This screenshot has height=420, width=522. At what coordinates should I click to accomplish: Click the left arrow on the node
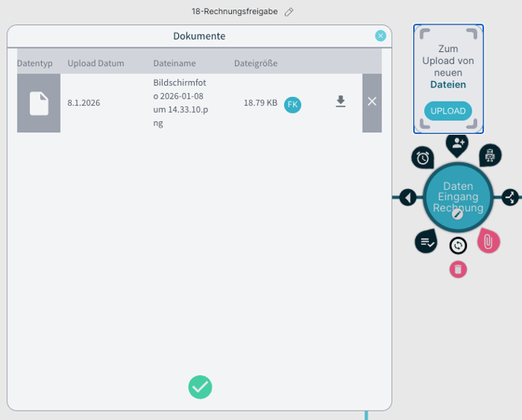408,197
